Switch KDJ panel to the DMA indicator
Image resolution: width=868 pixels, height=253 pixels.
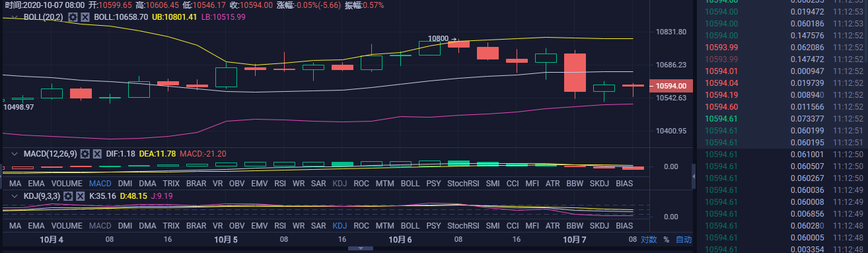[148, 225]
